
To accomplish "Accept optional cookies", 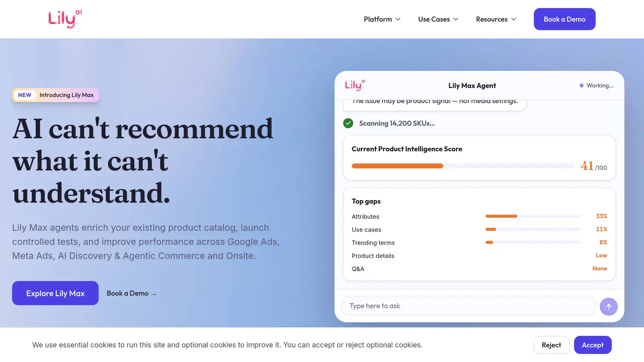I will coord(593,345).
